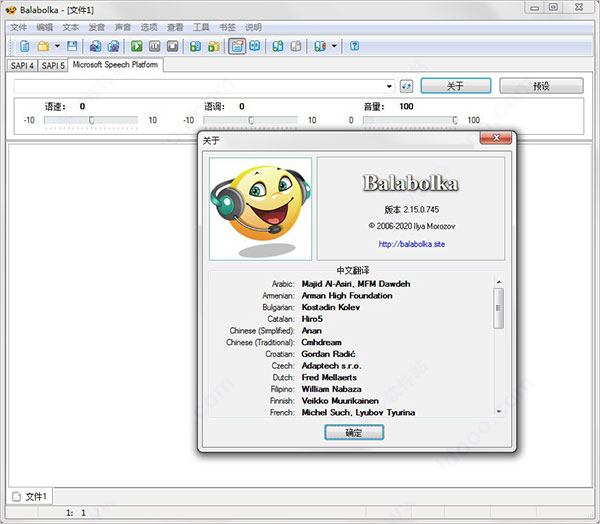
Task: Click the translators list scroll down arrow
Action: [499, 411]
